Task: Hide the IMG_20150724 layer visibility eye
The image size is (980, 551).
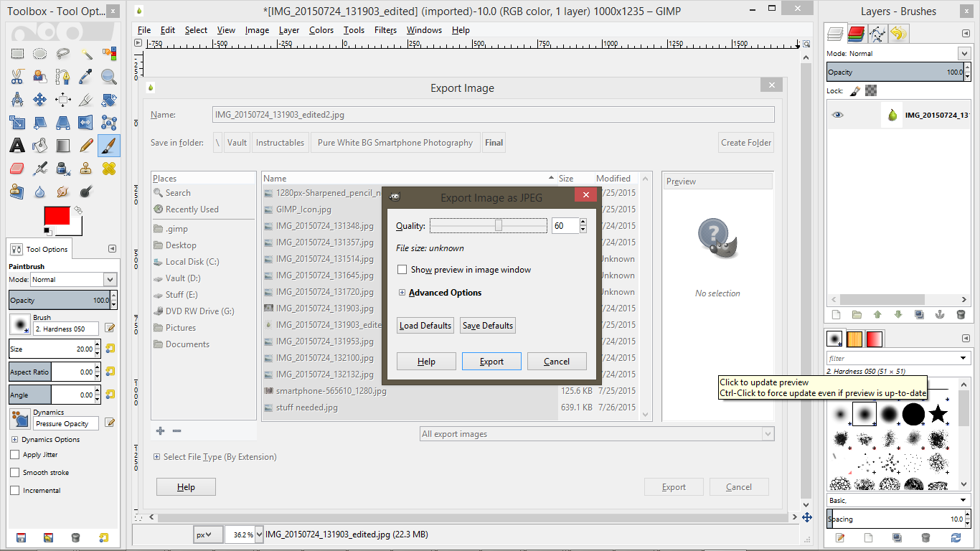Action: point(837,114)
